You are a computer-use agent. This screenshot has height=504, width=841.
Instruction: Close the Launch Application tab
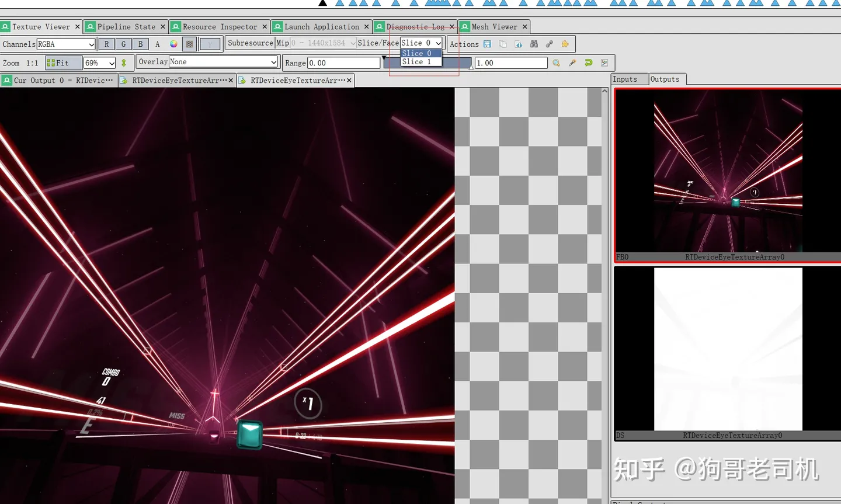(367, 27)
